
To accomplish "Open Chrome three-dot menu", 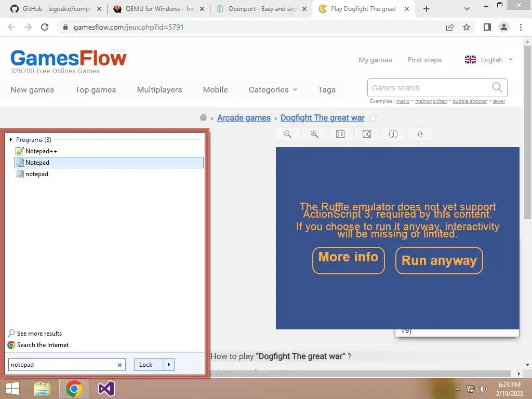I will (x=521, y=27).
